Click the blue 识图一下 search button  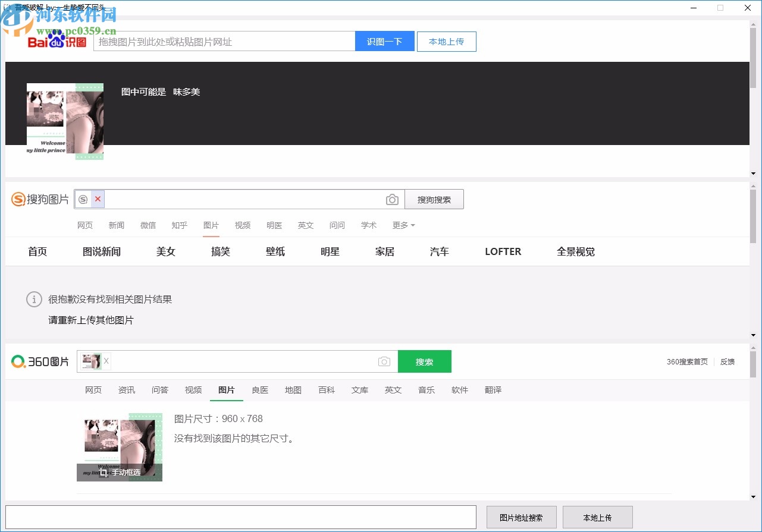384,41
